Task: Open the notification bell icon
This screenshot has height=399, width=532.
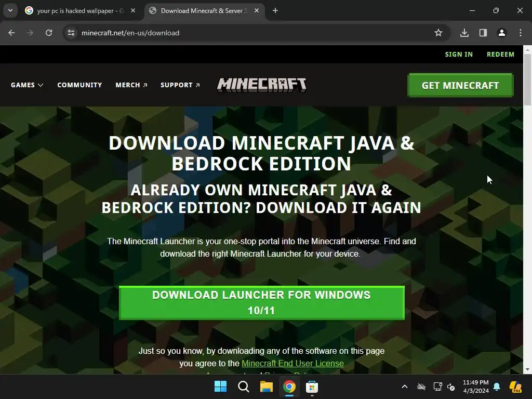Action: tap(497, 387)
